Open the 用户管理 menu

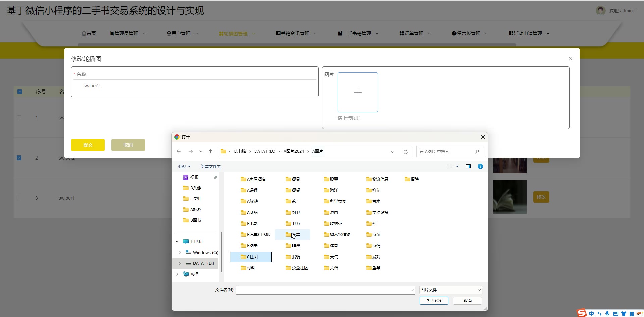(x=182, y=33)
